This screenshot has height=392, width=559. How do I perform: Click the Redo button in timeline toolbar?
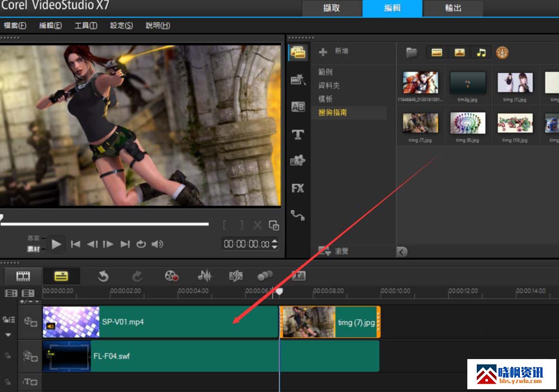138,276
